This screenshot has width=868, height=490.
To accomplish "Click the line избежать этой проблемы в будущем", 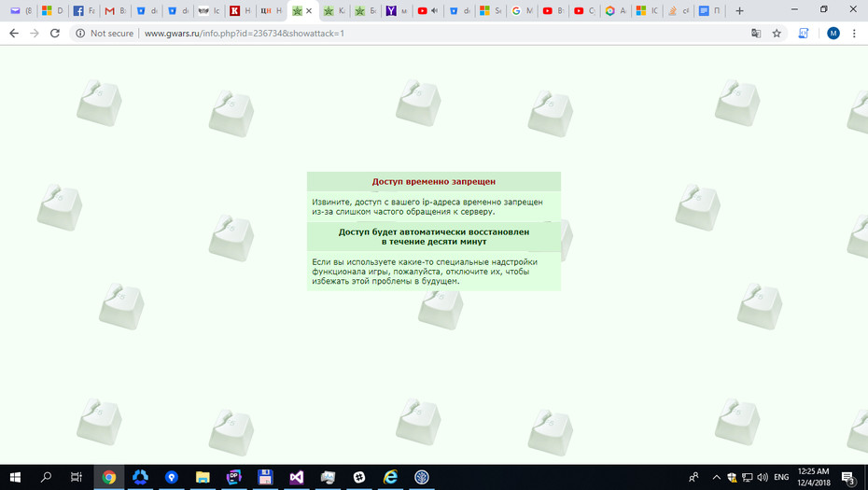I will pos(385,281).
